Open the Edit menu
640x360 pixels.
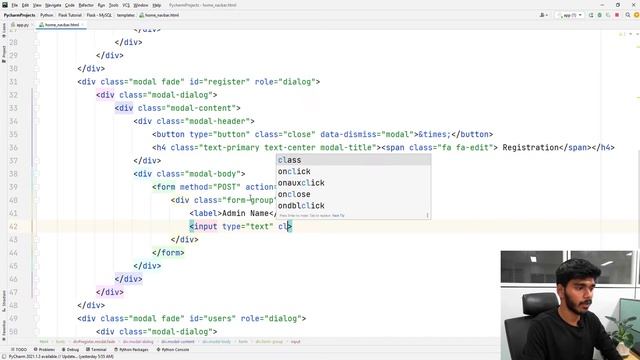click(25, 5)
